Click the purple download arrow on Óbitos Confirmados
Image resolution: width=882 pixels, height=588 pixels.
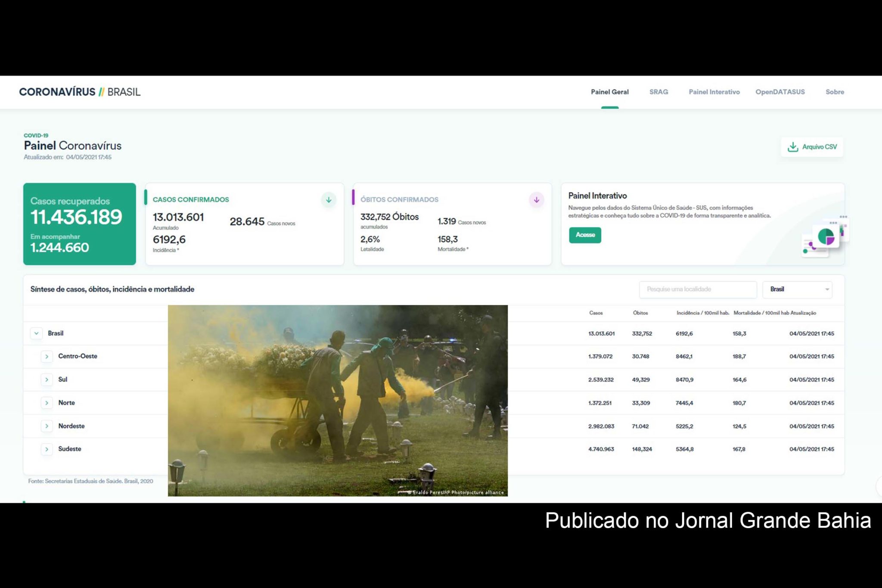(536, 199)
